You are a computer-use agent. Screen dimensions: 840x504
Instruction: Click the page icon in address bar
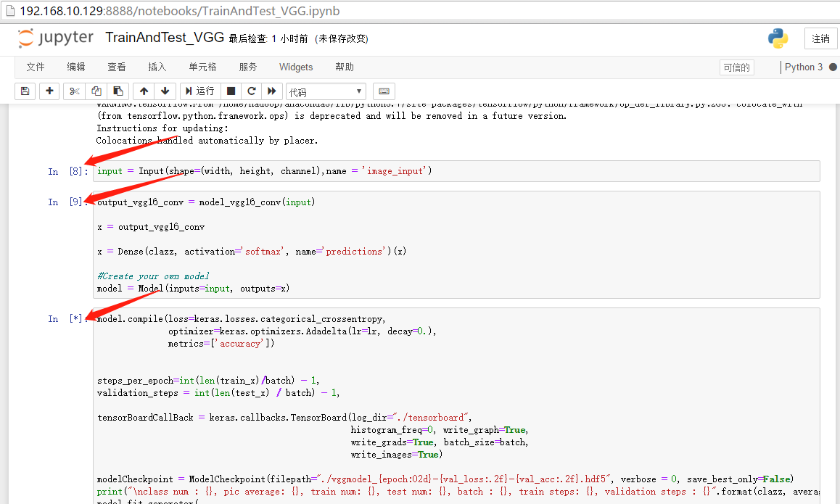[x=10, y=11]
